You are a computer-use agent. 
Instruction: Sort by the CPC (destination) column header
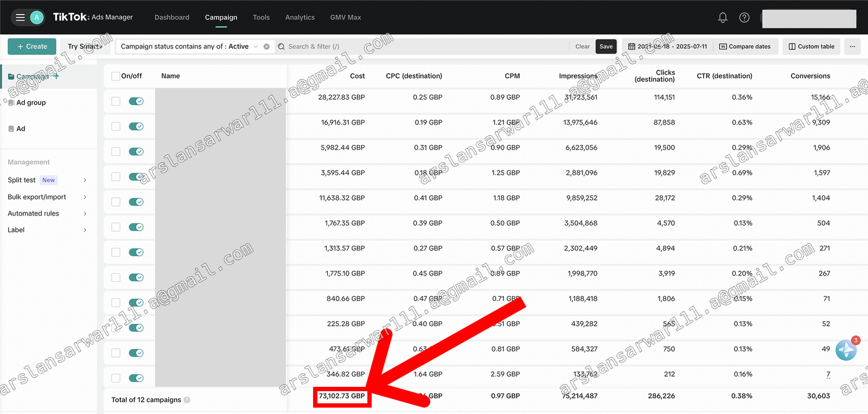(414, 76)
